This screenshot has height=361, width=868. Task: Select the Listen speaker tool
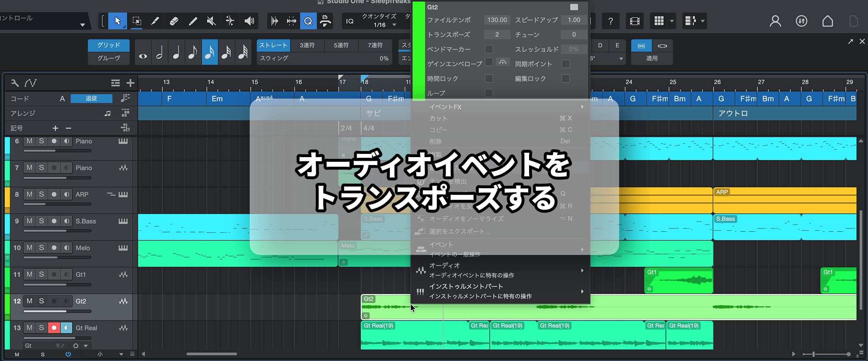(x=249, y=21)
